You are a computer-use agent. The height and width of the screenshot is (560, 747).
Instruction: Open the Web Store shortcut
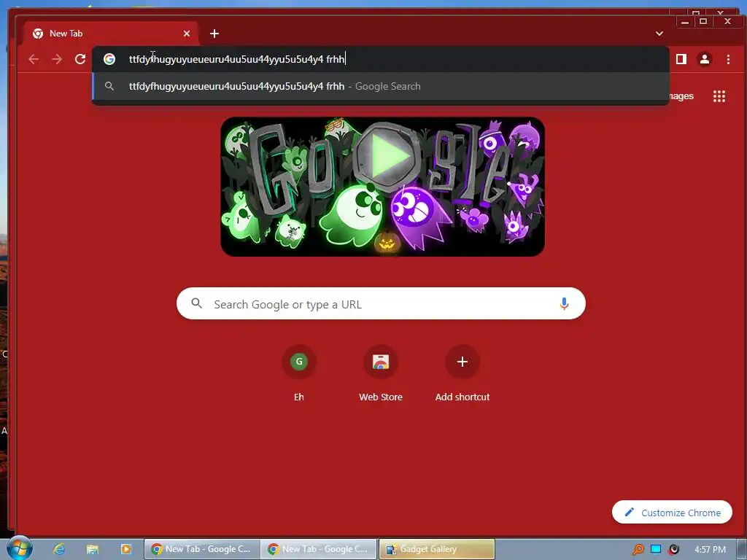[x=381, y=374]
